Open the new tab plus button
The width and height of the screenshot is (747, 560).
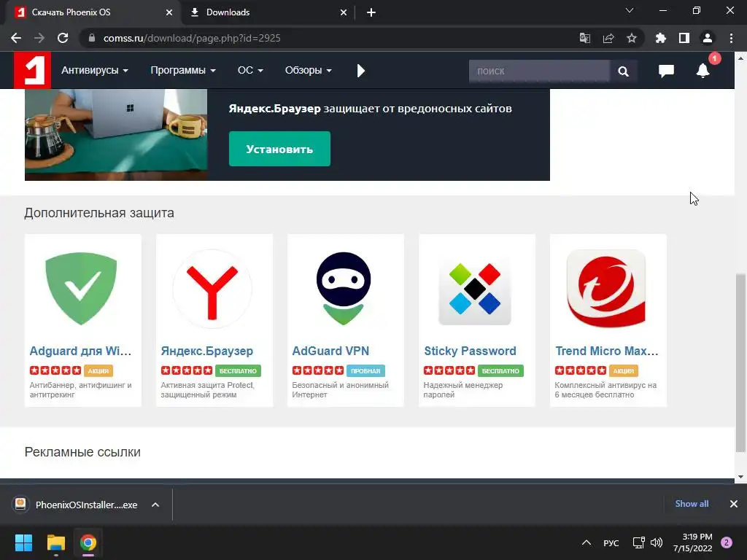[371, 12]
